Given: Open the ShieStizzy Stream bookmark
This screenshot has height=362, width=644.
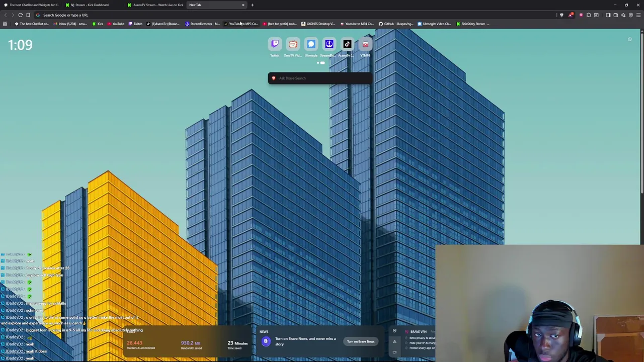Looking at the screenshot, I should [x=473, y=24].
